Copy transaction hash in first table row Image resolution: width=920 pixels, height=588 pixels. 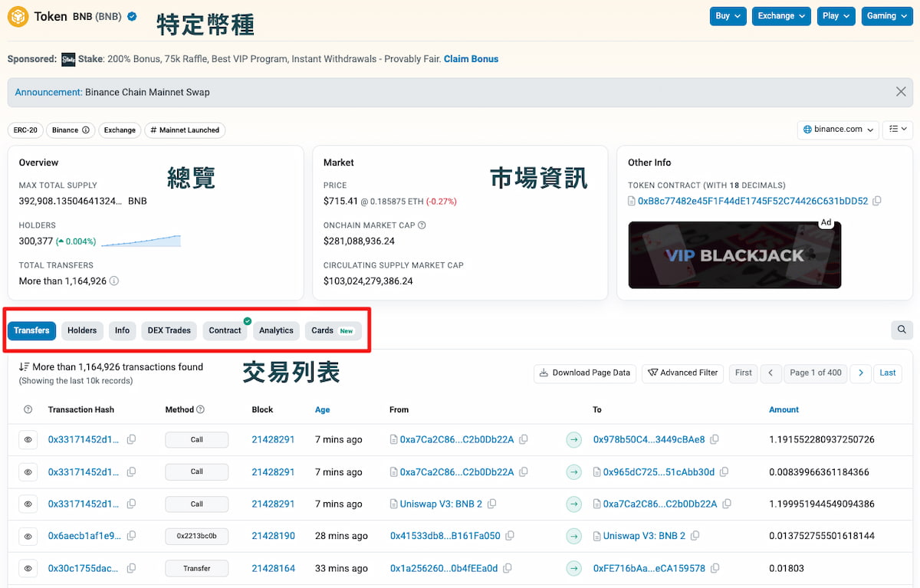pyautogui.click(x=132, y=440)
